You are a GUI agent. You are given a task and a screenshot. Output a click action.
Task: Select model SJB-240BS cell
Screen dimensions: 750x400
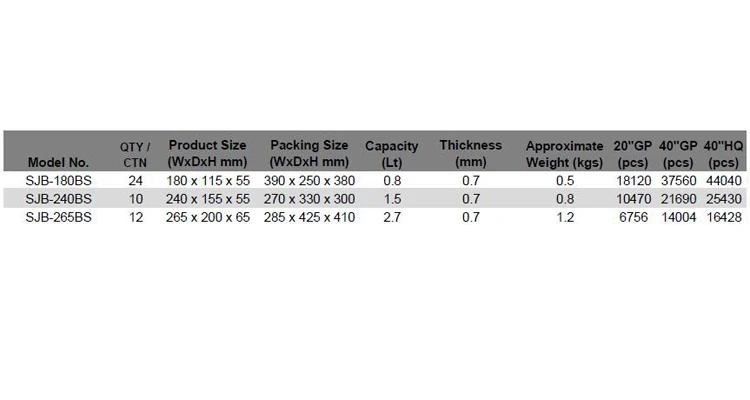tap(58, 199)
